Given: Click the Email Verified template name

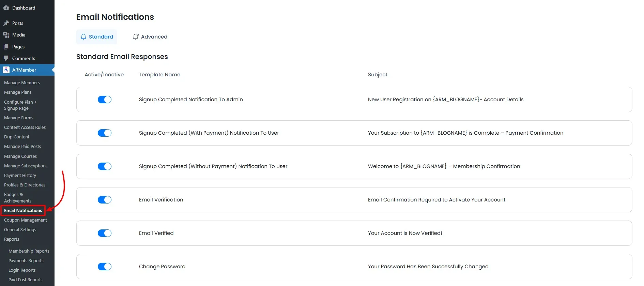Looking at the screenshot, I should (156, 233).
